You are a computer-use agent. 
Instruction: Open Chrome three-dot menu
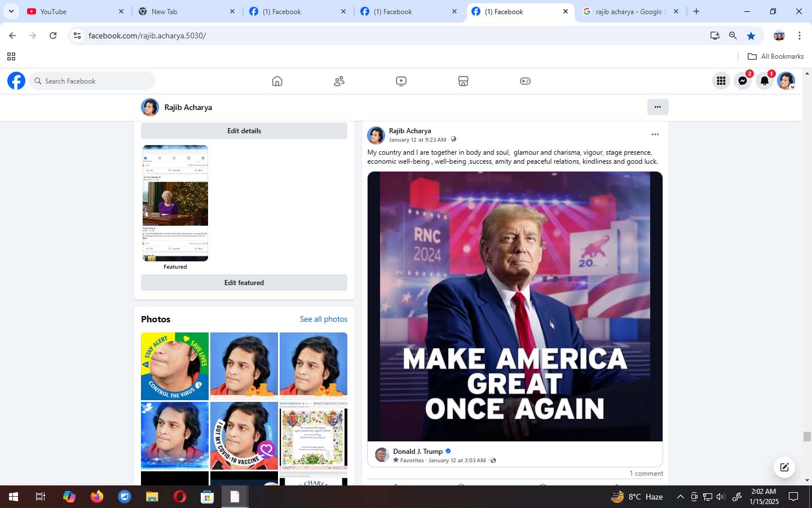[x=800, y=36]
